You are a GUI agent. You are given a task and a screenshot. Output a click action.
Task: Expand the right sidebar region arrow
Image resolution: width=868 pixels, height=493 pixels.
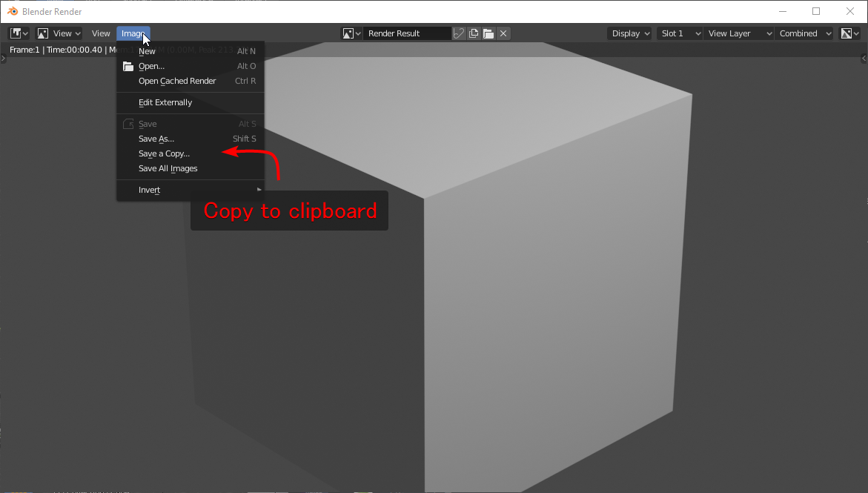[864, 58]
